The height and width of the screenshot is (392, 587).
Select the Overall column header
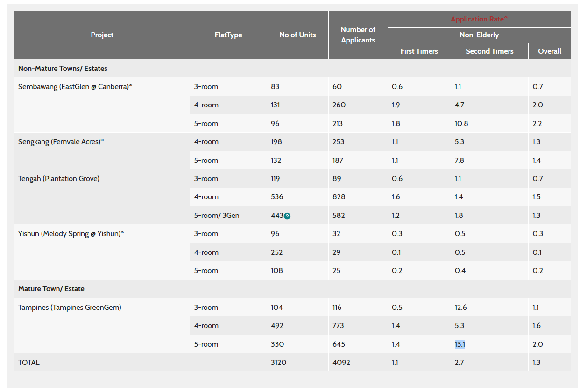click(x=549, y=51)
